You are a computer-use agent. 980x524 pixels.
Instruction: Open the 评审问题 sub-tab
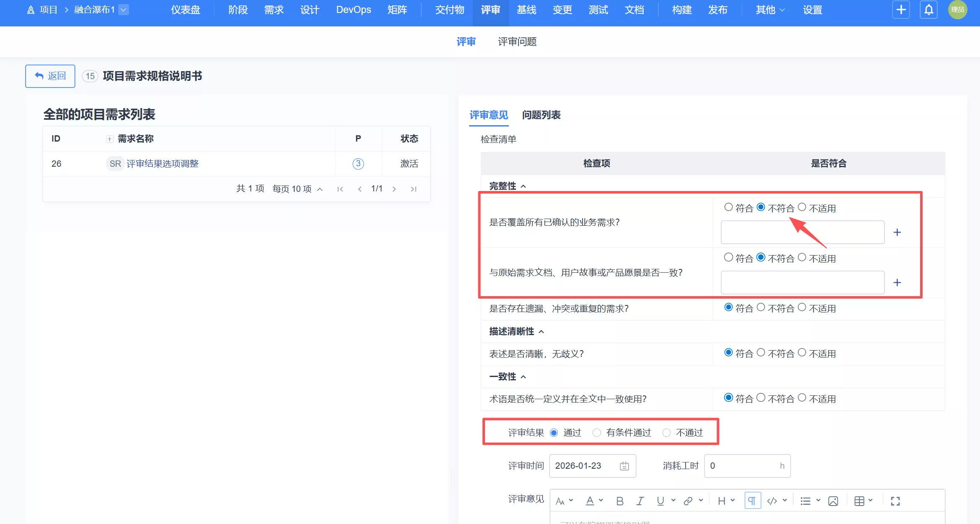(x=517, y=41)
